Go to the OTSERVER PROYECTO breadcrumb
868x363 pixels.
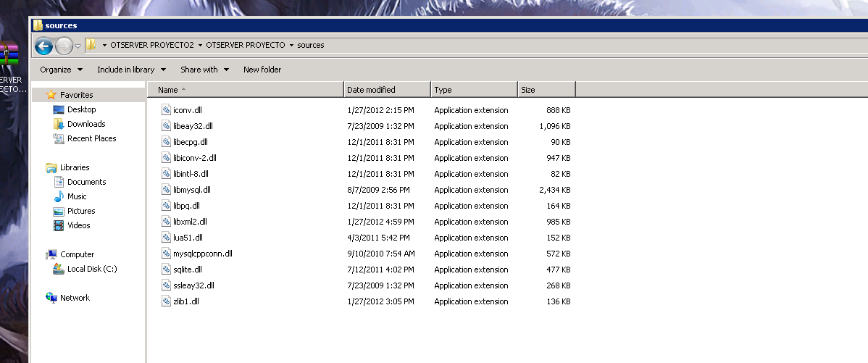(x=245, y=46)
